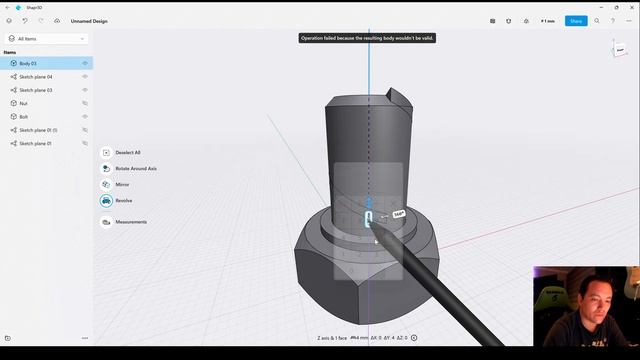This screenshot has width=640, height=360.
Task: Hide the Bolt body with eye icon
Action: (85, 117)
